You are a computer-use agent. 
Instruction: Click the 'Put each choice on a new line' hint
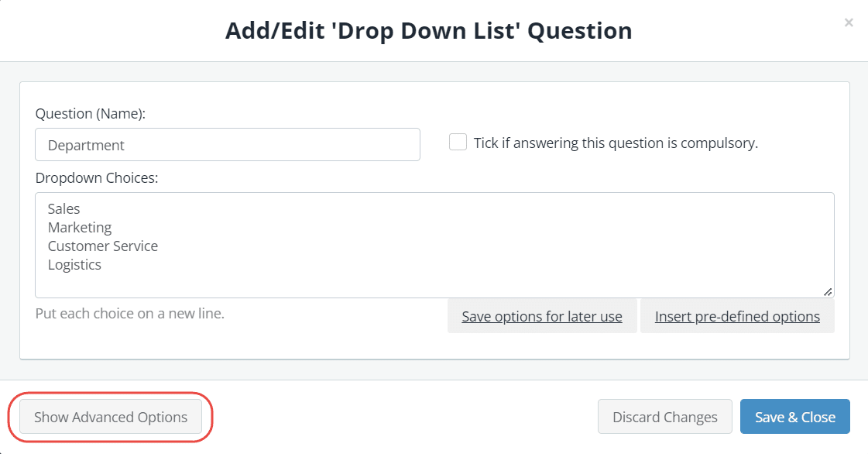point(130,313)
